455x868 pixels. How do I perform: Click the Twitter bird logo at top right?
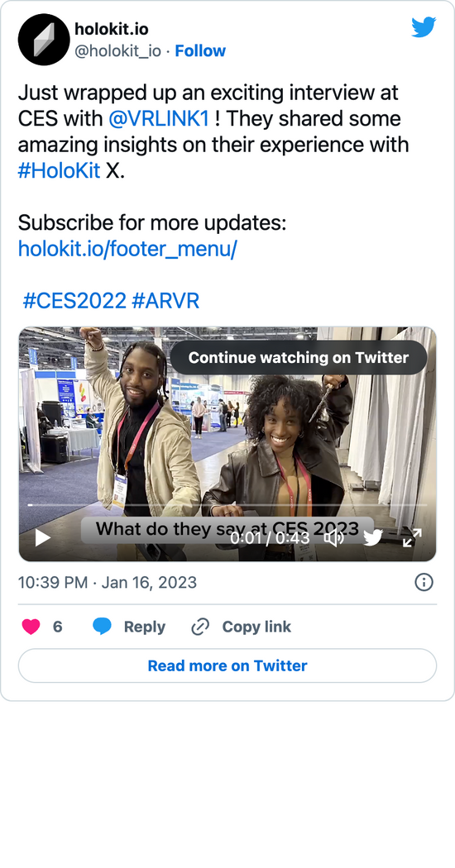point(424,27)
